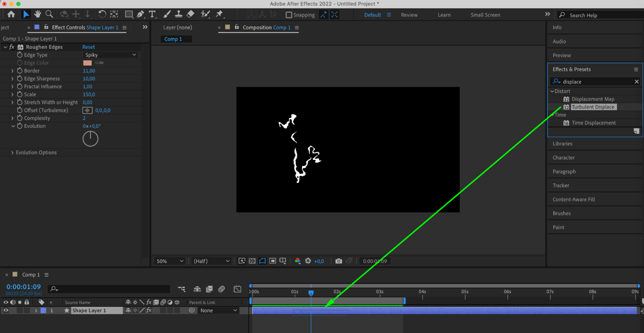Clear the displace search field

[x=636, y=82]
